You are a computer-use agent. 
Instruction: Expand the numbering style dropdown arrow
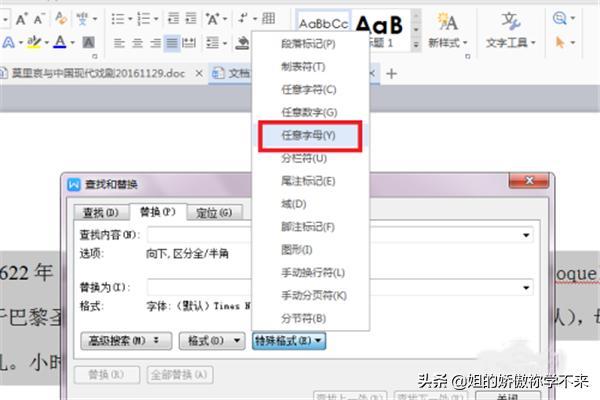point(156,19)
